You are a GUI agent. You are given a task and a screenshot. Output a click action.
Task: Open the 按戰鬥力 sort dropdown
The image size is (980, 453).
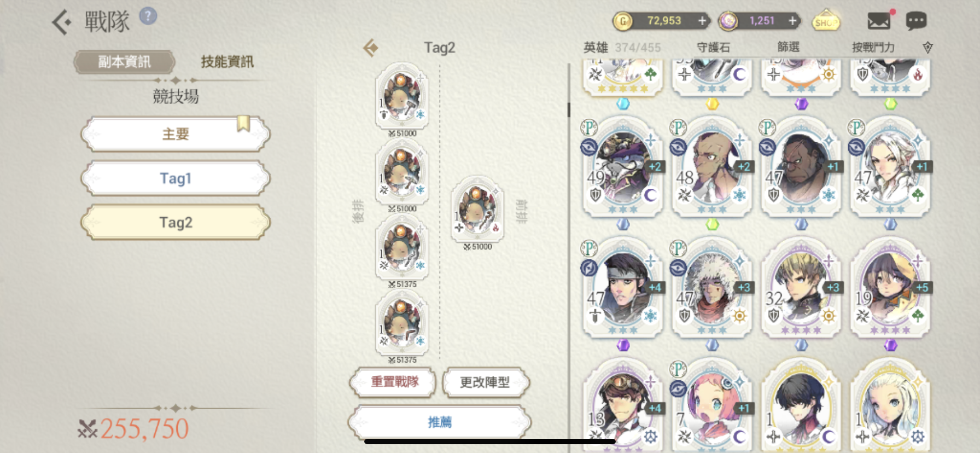[x=873, y=48]
